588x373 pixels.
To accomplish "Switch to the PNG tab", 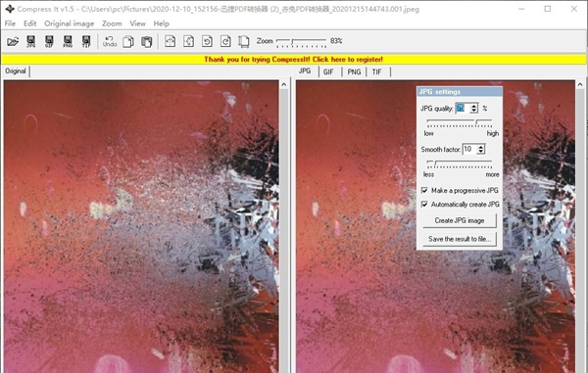I will coord(354,71).
